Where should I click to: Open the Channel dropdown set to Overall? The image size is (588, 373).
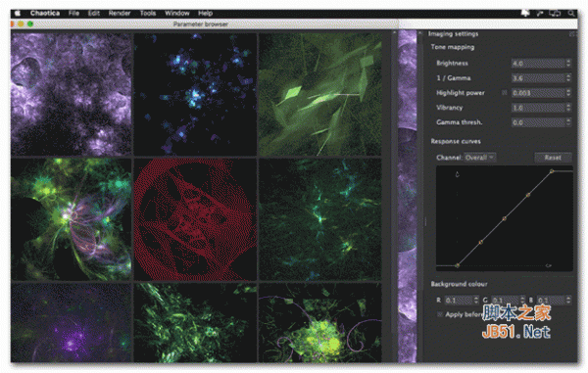pyautogui.click(x=480, y=158)
